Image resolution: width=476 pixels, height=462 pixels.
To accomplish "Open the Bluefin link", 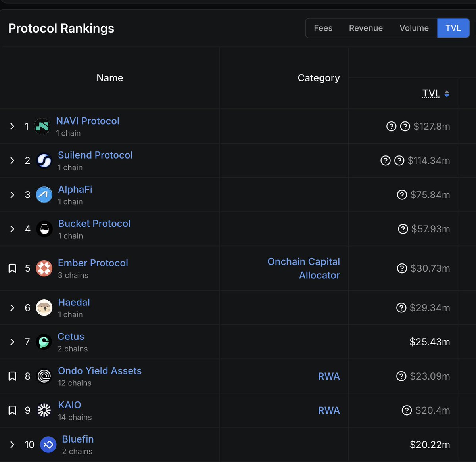I will (x=78, y=439).
